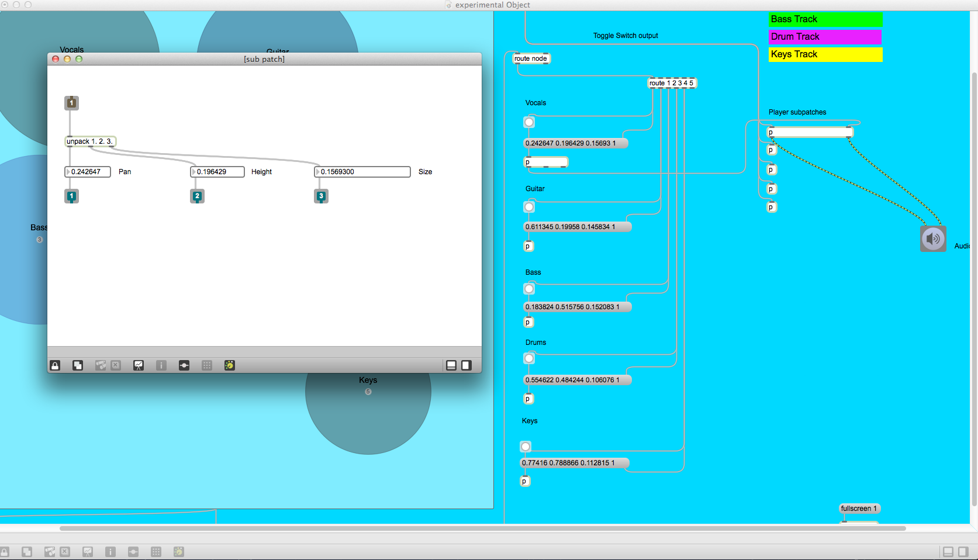Toggle side pane view icon in sub patch
This screenshot has width=978, height=560.
466,365
